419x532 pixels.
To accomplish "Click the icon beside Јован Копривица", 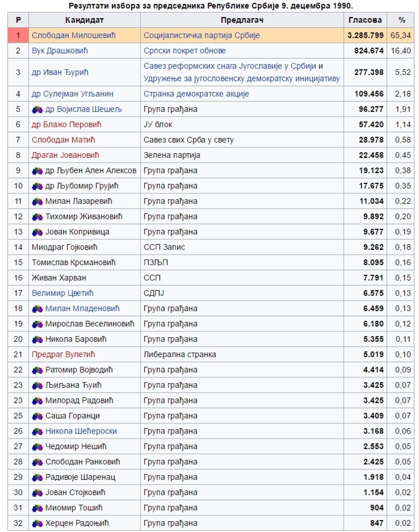I will (x=37, y=232).
